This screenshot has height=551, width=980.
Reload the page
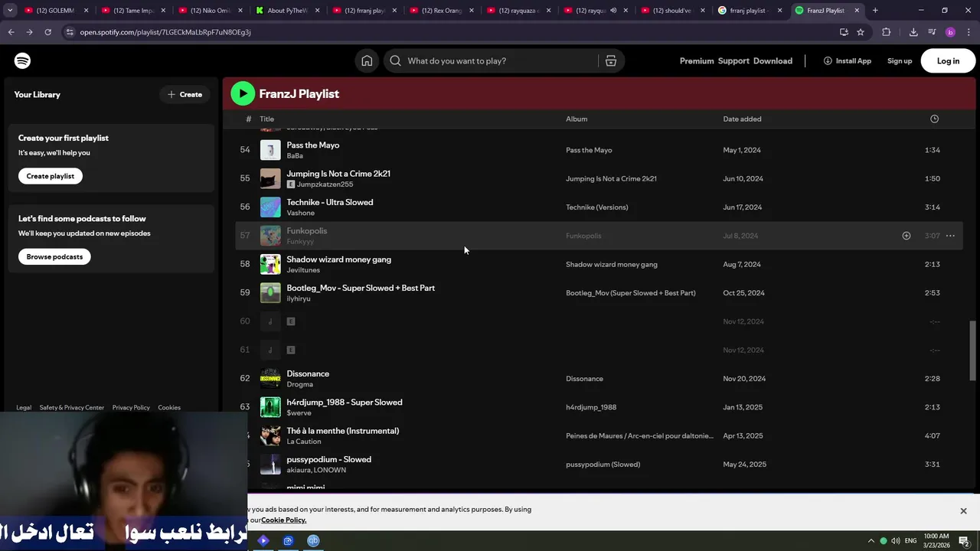click(x=47, y=32)
